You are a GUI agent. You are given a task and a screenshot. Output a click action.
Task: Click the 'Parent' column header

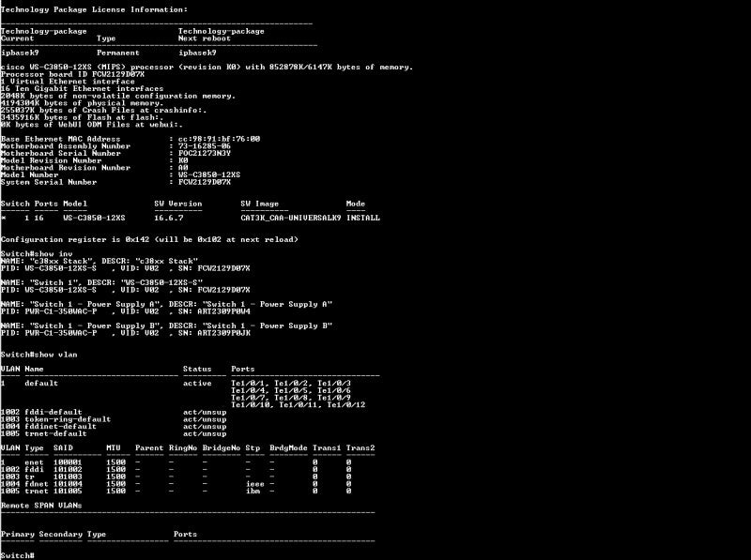pos(149,447)
